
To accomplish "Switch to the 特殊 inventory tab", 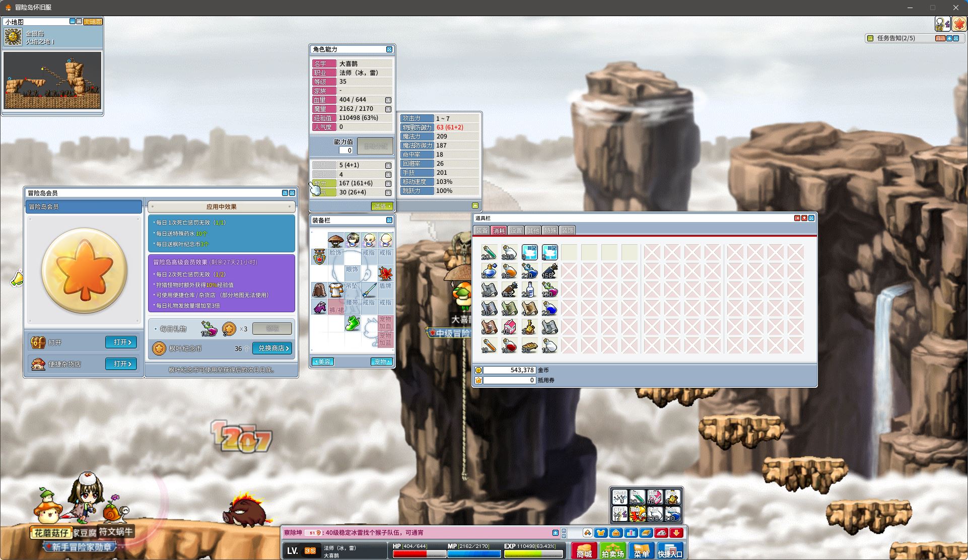I will click(550, 230).
